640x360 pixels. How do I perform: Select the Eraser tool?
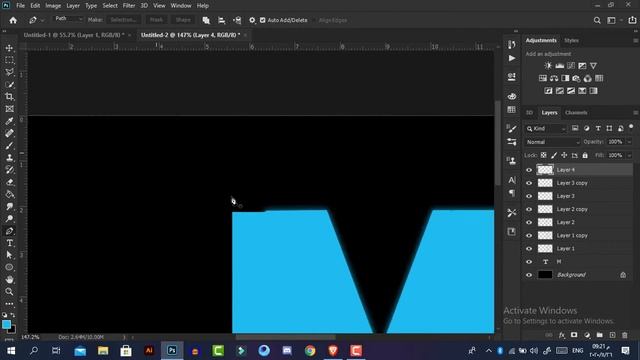click(9, 182)
